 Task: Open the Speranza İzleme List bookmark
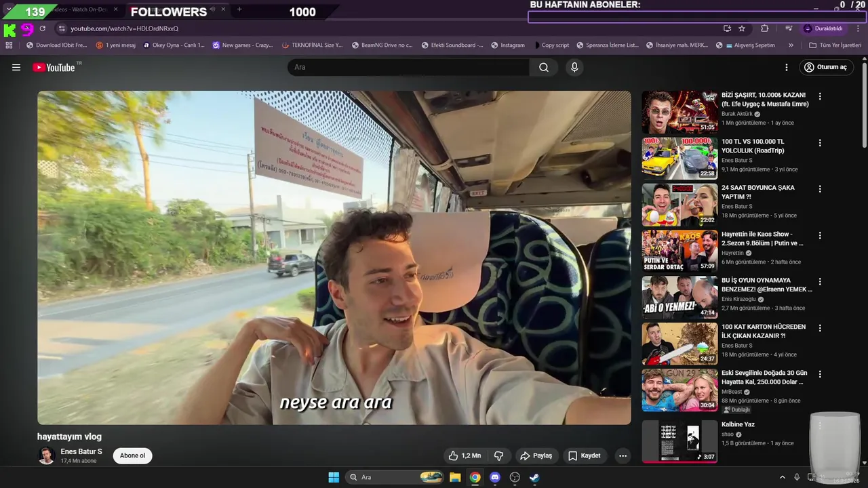(x=608, y=45)
